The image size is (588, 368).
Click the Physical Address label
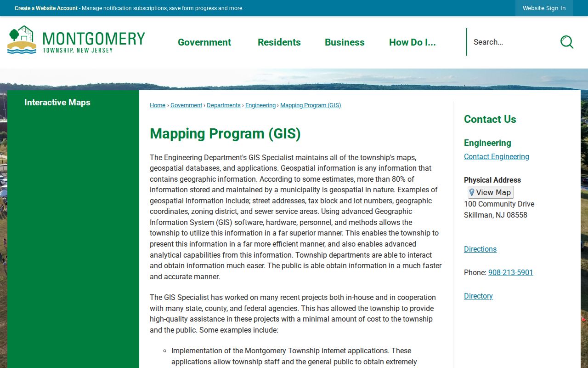click(x=492, y=180)
